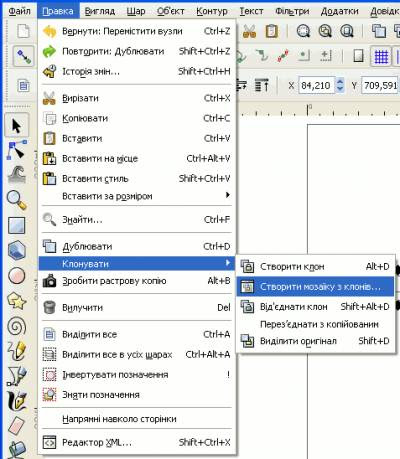Click the Zoom to page icon
400x459 pixels.
(347, 31)
